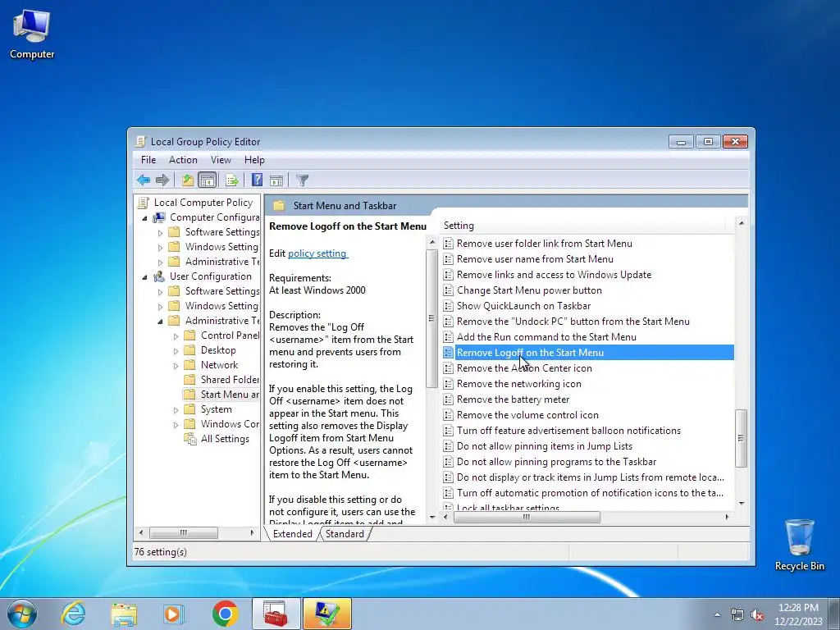The image size is (840, 630).
Task: Select Remove the networking icon setting
Action: click(518, 384)
